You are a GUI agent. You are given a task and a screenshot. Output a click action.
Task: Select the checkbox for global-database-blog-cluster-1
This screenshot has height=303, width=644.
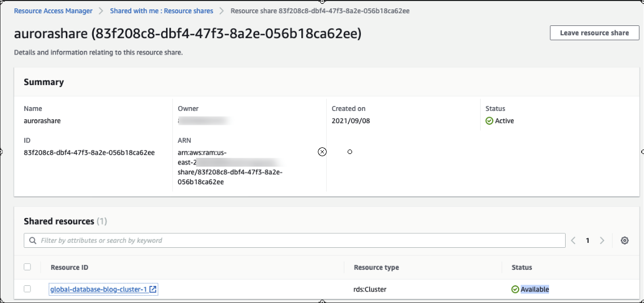click(28, 289)
